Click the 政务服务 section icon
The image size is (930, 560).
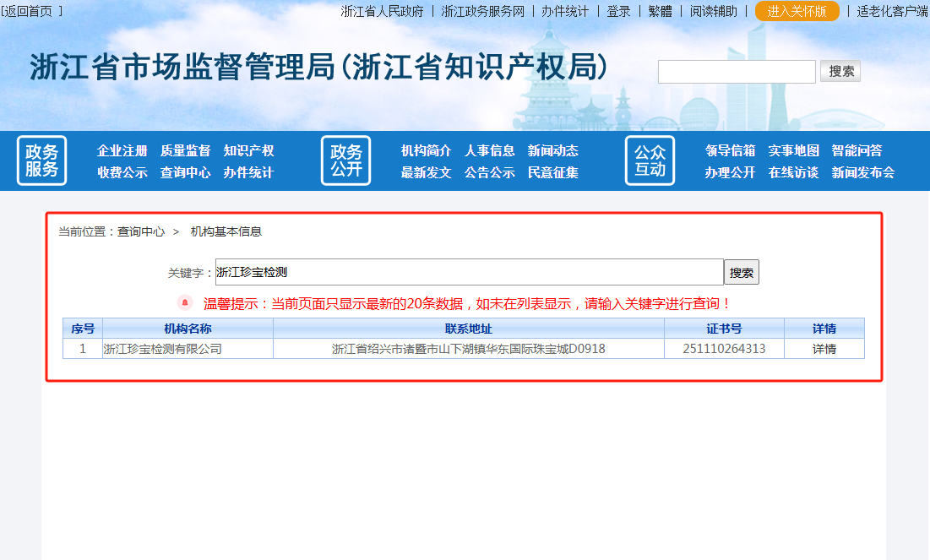[x=41, y=160]
